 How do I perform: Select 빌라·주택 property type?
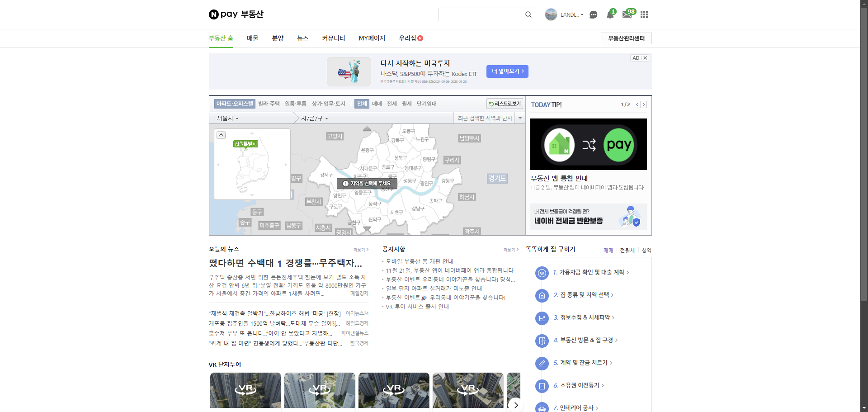point(269,104)
